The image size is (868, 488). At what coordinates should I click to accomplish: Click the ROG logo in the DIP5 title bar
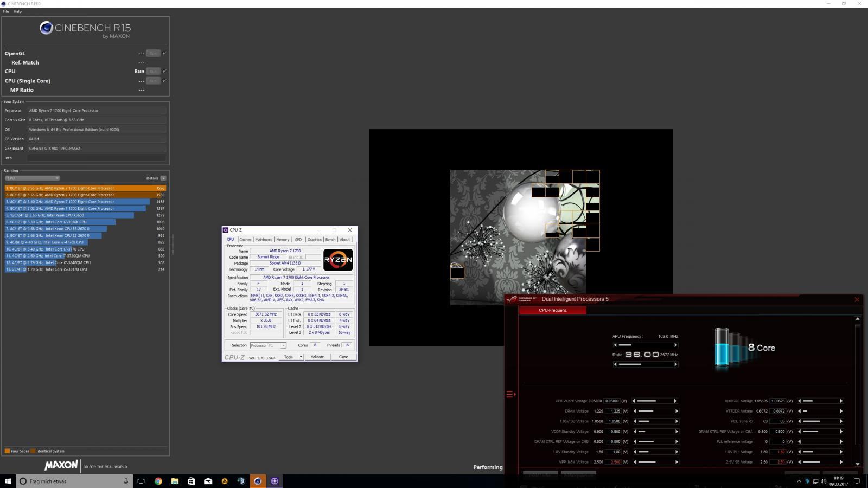(x=521, y=299)
